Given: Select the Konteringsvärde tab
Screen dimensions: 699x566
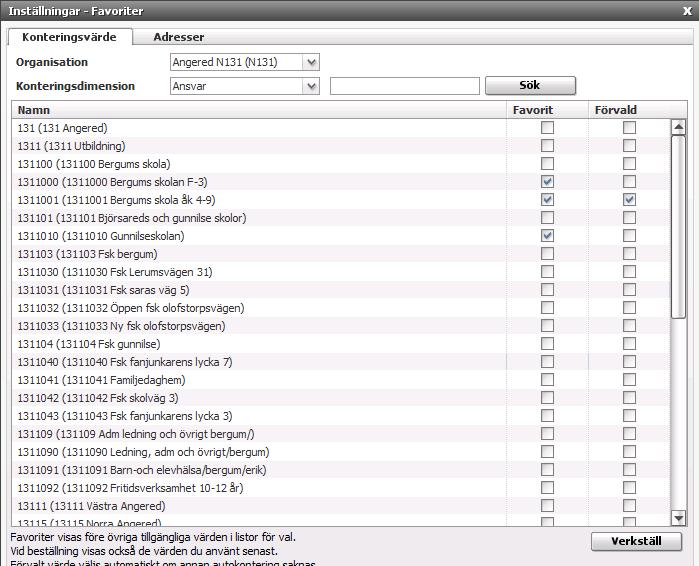Looking at the screenshot, I should pyautogui.click(x=70, y=37).
